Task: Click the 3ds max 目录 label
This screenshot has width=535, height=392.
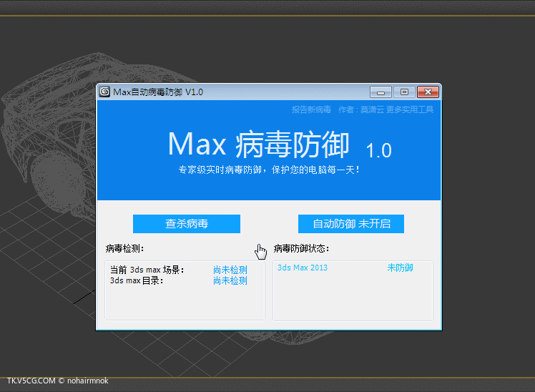Action: (137, 280)
